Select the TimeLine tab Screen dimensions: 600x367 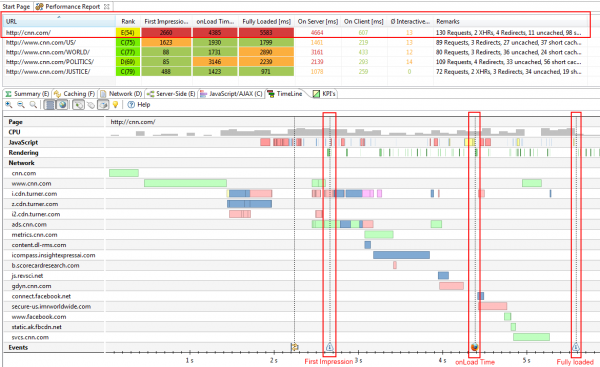(x=285, y=94)
